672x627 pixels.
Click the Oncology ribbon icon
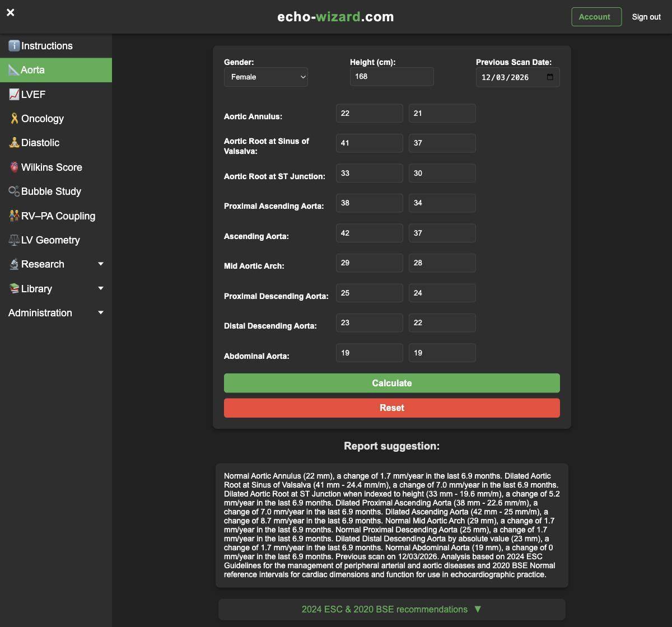click(14, 119)
